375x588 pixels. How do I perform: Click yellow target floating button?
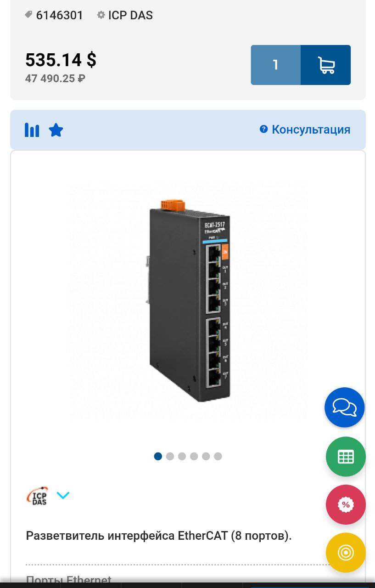346,553
